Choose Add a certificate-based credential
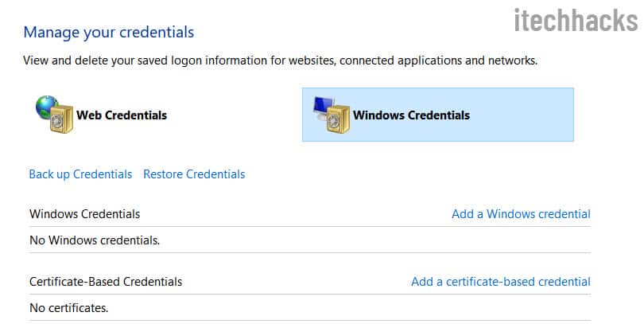The height and width of the screenshot is (324, 644). (x=500, y=281)
